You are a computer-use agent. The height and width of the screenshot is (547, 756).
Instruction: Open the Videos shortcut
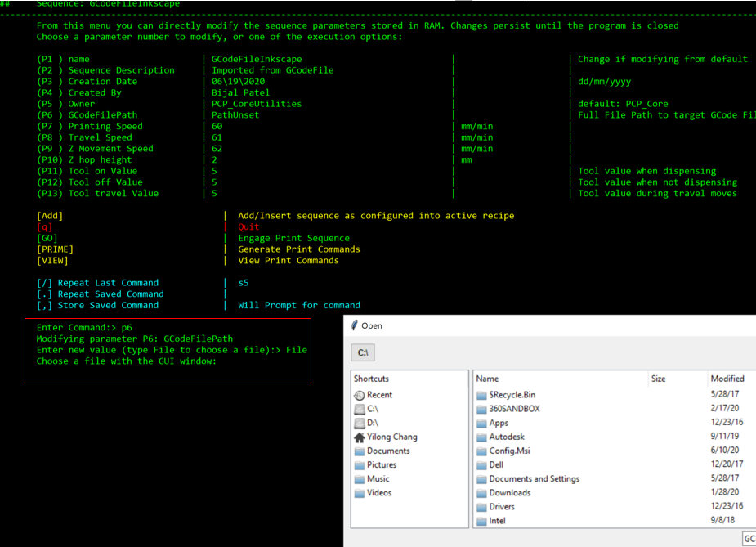[x=379, y=492]
